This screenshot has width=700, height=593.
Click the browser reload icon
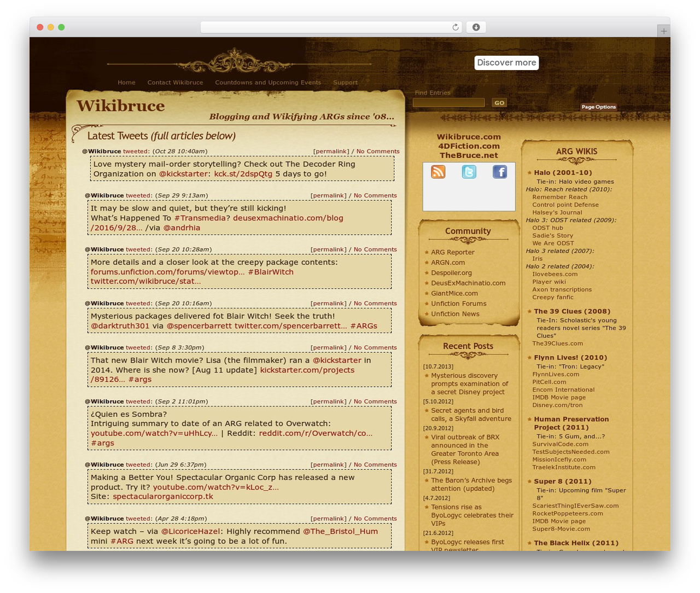[455, 27]
